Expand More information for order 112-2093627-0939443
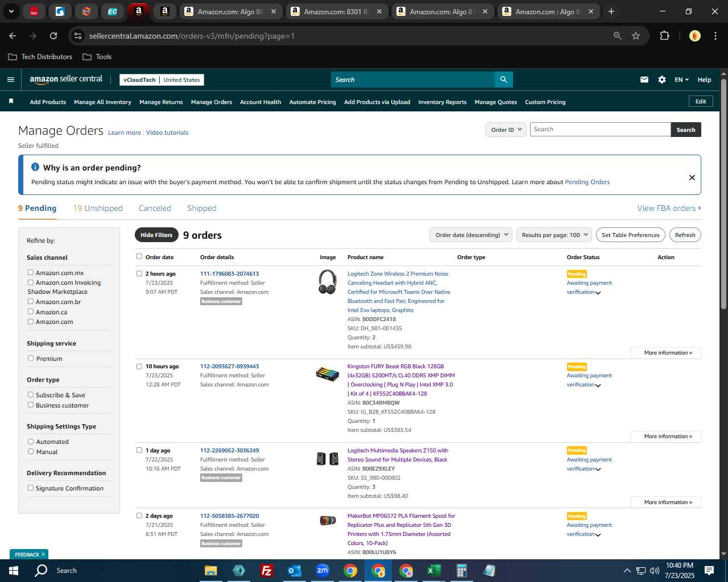The image size is (728, 582). [x=666, y=436]
